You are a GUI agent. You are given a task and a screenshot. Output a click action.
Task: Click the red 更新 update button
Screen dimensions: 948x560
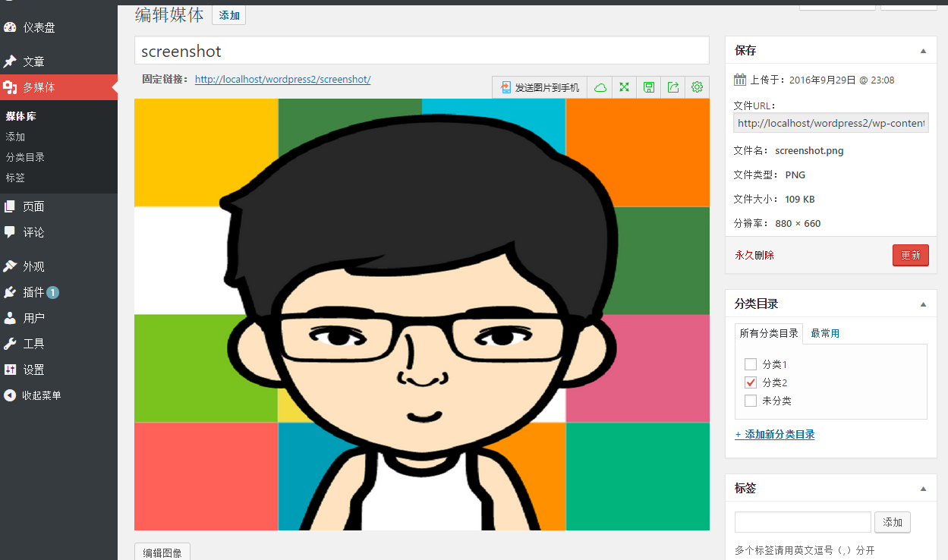click(x=910, y=255)
